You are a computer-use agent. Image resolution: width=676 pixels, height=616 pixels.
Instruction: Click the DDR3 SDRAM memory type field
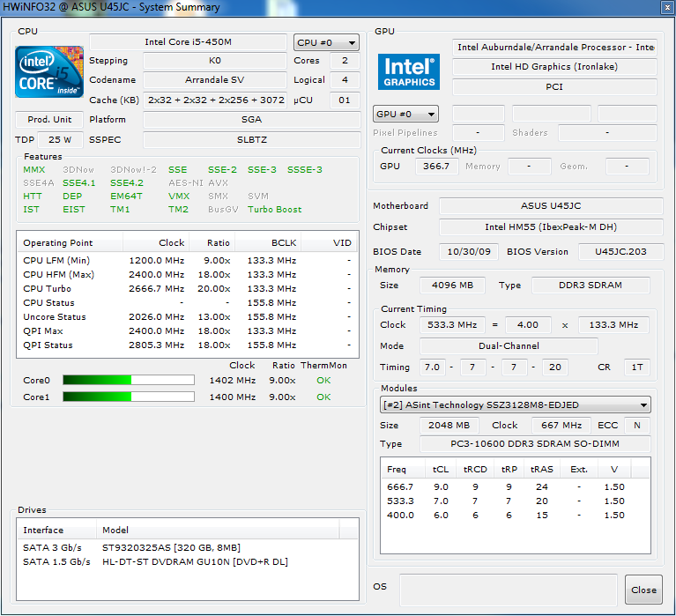point(591,286)
